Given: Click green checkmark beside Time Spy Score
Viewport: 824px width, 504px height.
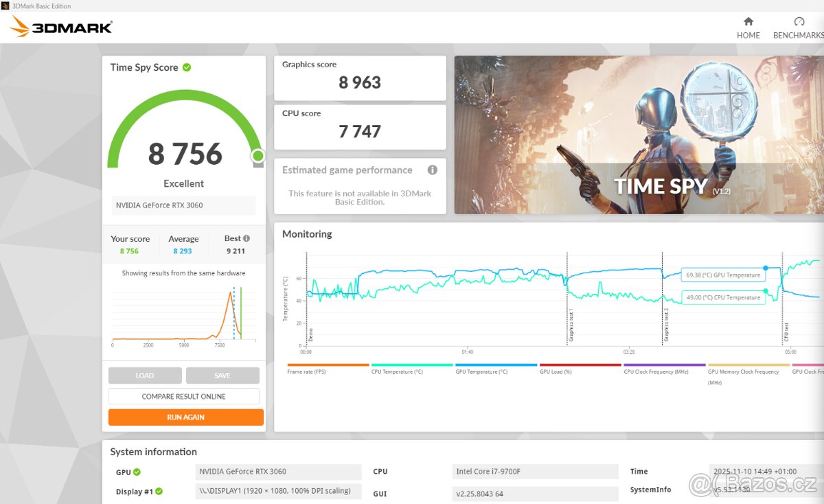Looking at the screenshot, I should click(x=187, y=67).
